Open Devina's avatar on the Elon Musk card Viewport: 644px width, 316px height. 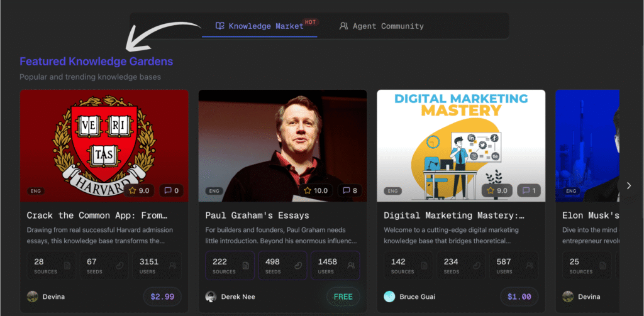click(x=568, y=297)
